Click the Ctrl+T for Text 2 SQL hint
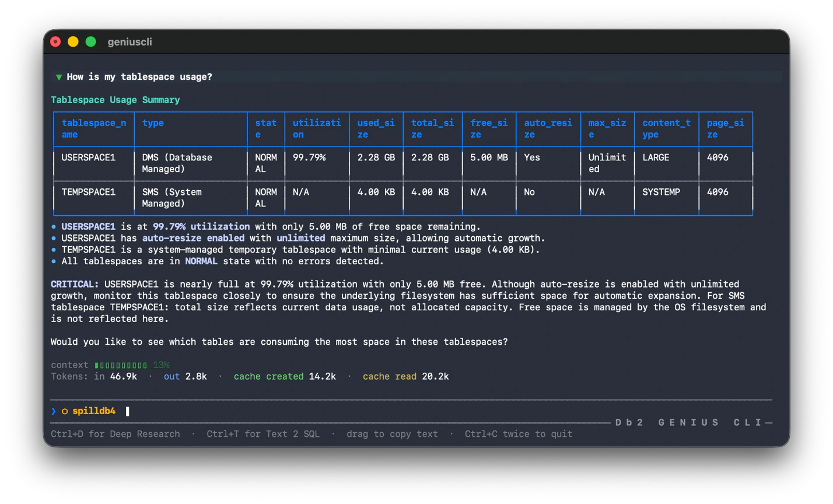Image resolution: width=833 pixels, height=504 pixels. [263, 434]
